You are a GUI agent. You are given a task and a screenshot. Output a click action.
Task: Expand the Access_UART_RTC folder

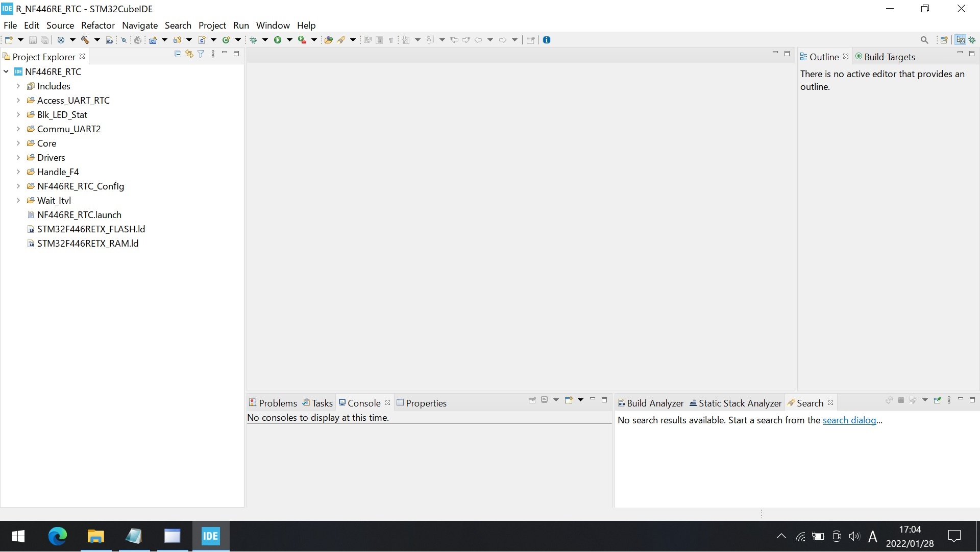tap(18, 101)
